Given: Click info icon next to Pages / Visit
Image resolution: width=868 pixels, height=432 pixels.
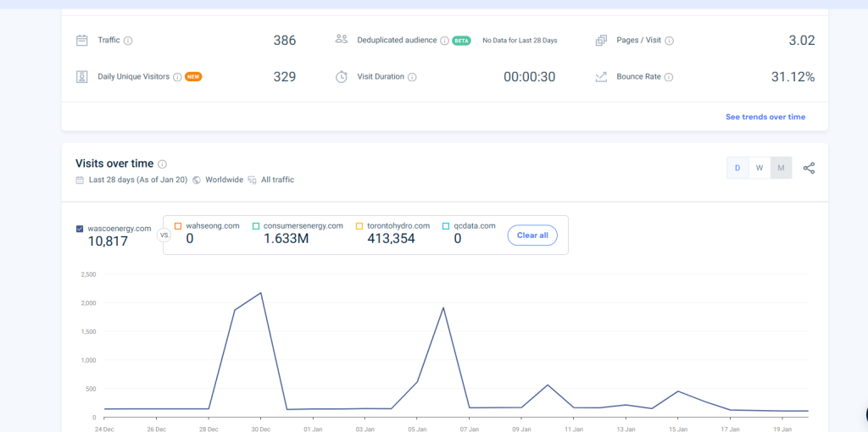Looking at the screenshot, I should tap(669, 41).
